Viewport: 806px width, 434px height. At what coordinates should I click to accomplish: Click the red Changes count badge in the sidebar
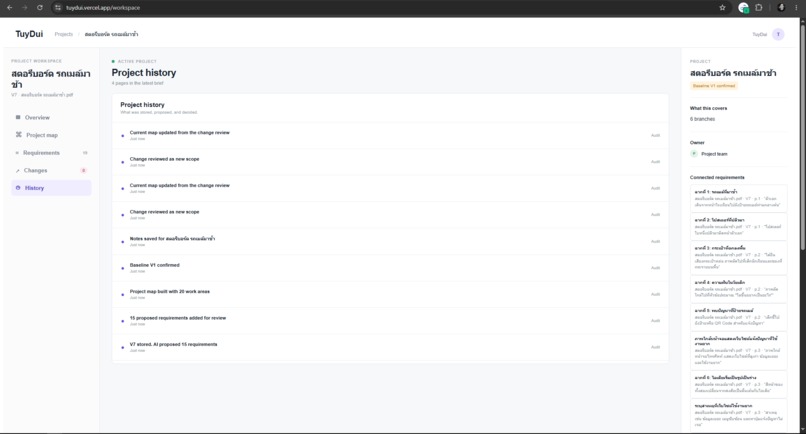(83, 170)
